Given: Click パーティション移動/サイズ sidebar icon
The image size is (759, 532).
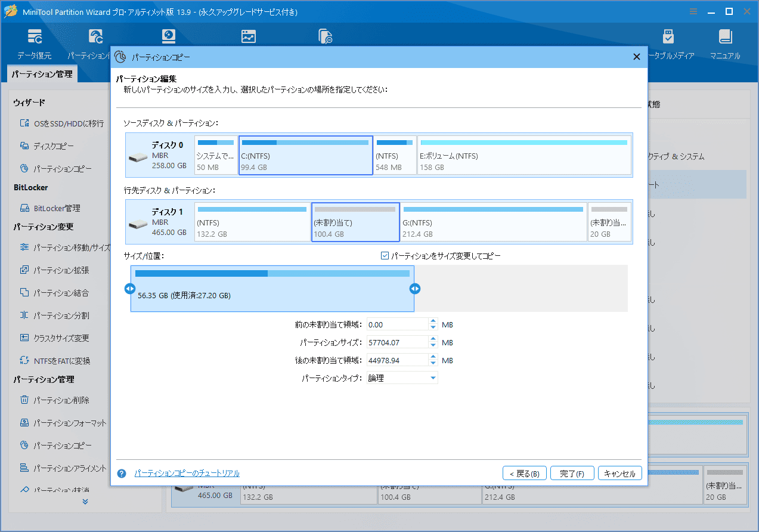Looking at the screenshot, I should tap(24, 247).
